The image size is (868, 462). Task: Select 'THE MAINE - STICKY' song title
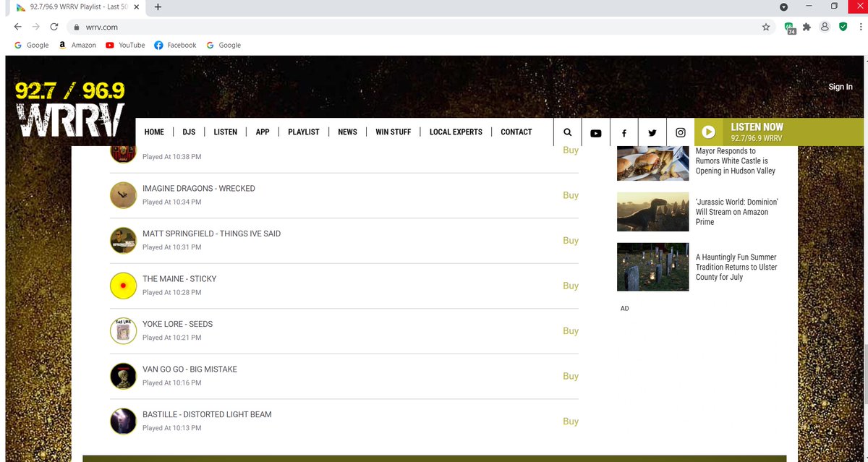(179, 279)
